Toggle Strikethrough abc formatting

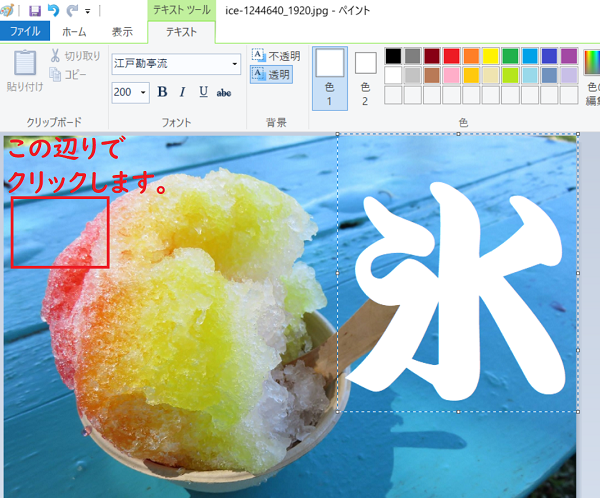tap(224, 93)
